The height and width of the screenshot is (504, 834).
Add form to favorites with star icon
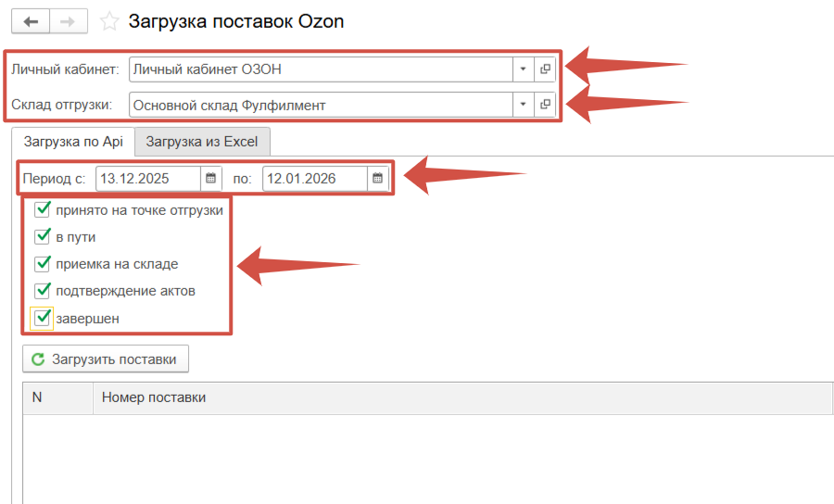pyautogui.click(x=109, y=21)
